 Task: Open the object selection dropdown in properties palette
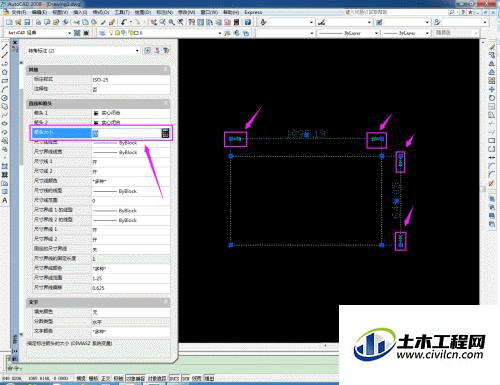click(x=83, y=51)
